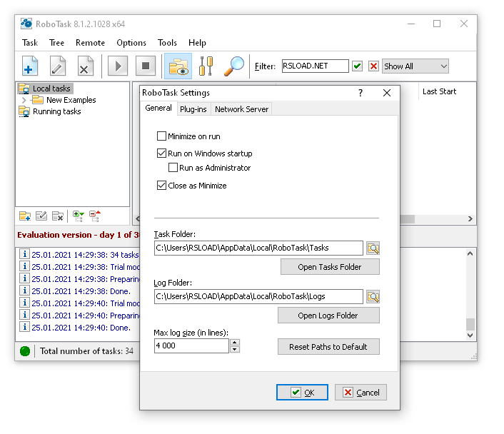This screenshot has width=504, height=434.
Task: Open the Tools menu
Action: click(x=167, y=43)
